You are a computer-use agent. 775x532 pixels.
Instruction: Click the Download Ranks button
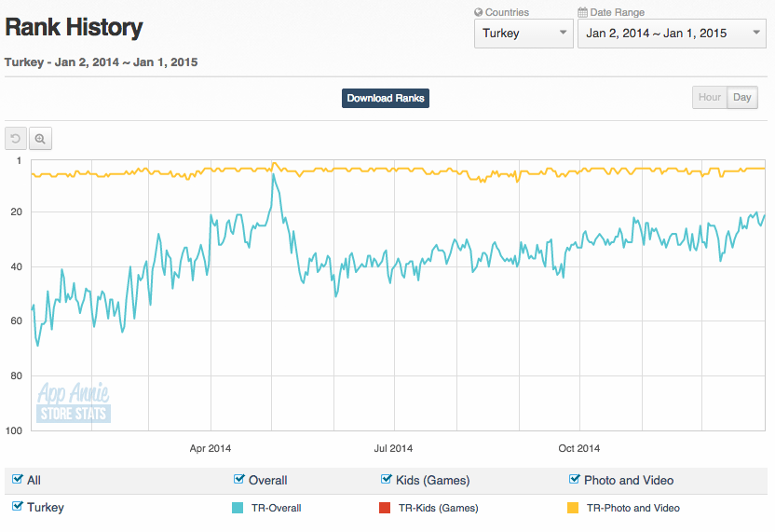pyautogui.click(x=386, y=98)
